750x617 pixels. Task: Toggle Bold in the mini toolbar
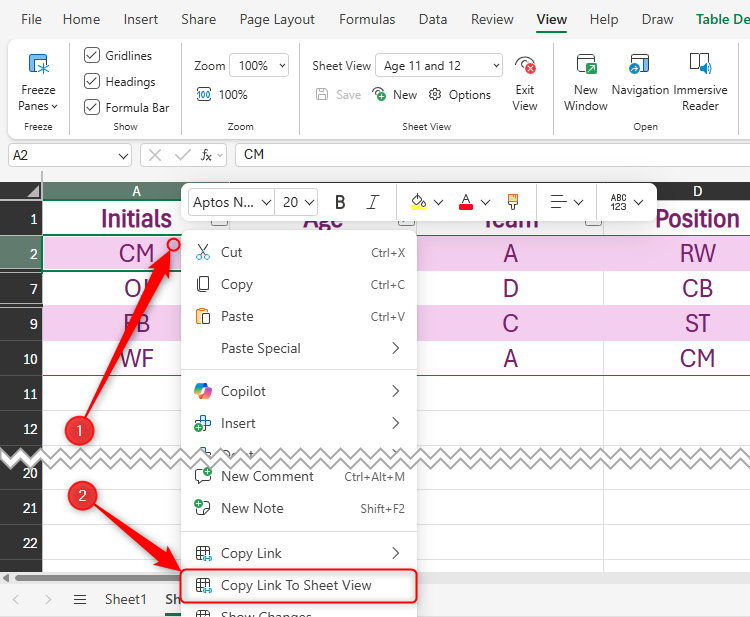click(x=340, y=202)
